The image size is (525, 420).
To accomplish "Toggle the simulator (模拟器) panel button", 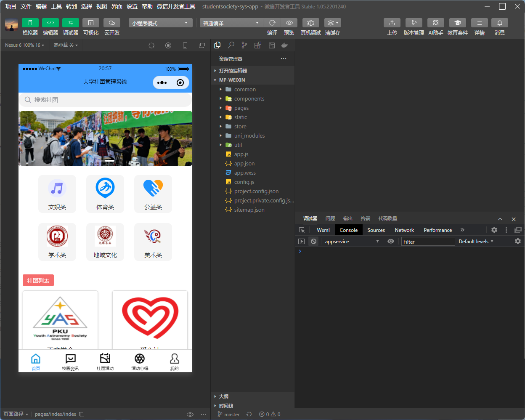I will [x=30, y=23].
